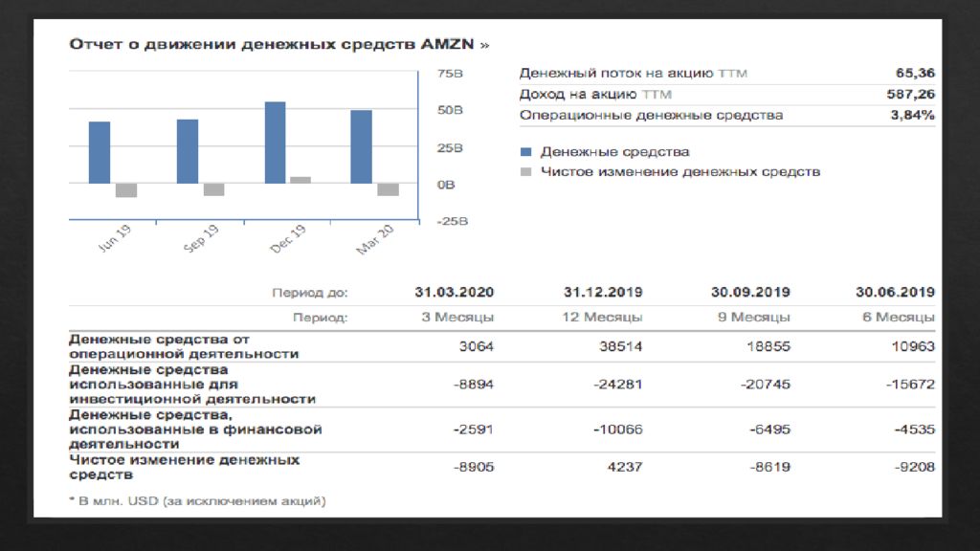Open the AMZN cash flow report title link
Viewport: 980px width, 551px height.
click(x=278, y=44)
